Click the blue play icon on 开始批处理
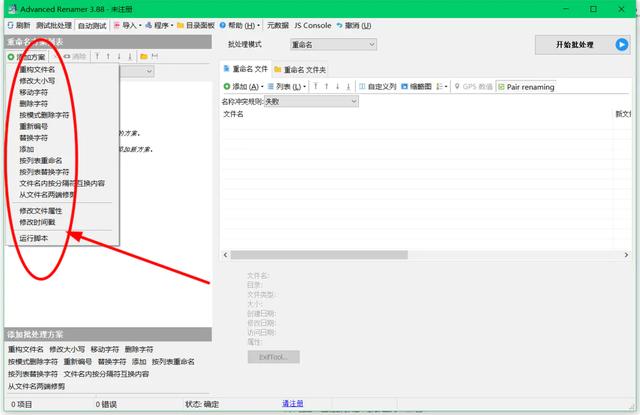The image size is (640, 415). (622, 44)
